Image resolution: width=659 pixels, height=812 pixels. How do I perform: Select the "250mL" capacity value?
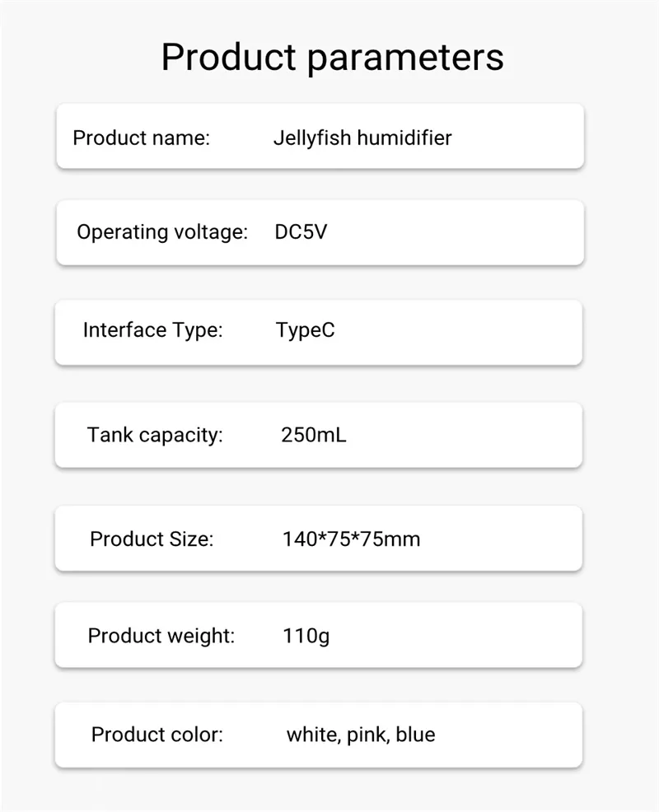[314, 435]
